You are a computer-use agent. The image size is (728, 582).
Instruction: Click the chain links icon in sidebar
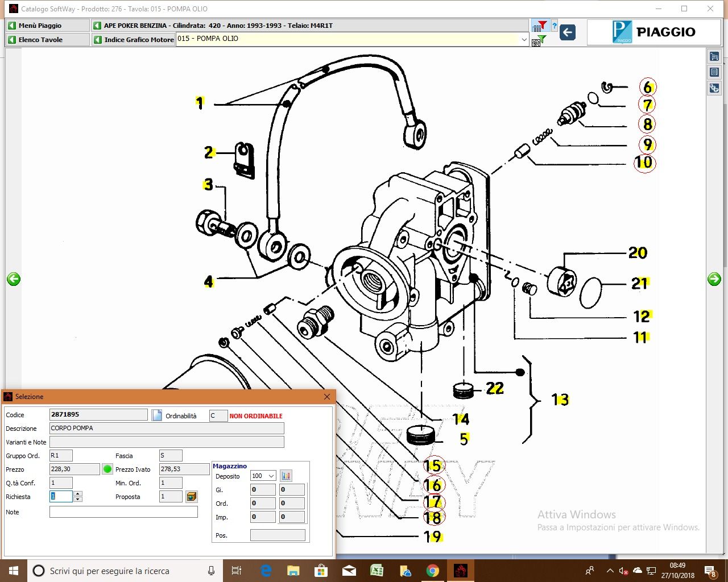pos(714,88)
